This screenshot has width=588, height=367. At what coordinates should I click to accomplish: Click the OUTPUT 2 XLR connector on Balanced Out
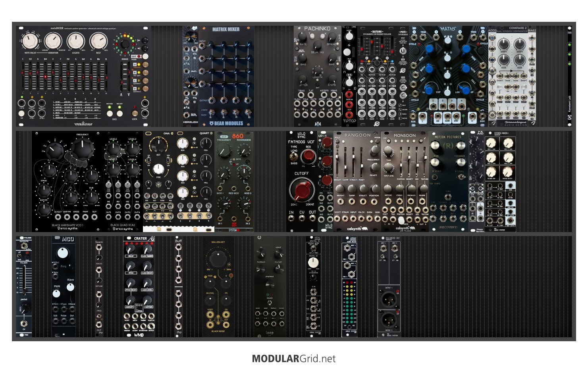(389, 320)
